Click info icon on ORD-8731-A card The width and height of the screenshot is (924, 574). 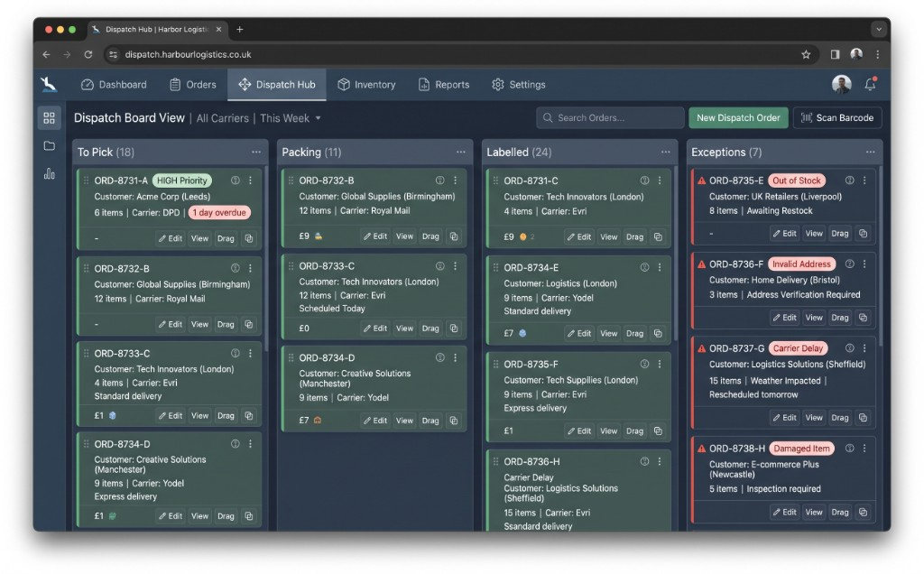tap(236, 181)
